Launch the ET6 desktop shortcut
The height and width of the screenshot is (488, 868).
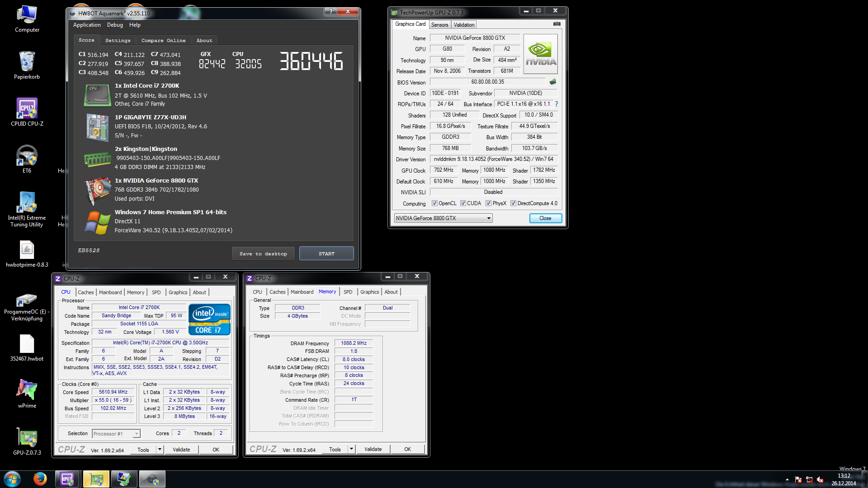click(27, 159)
